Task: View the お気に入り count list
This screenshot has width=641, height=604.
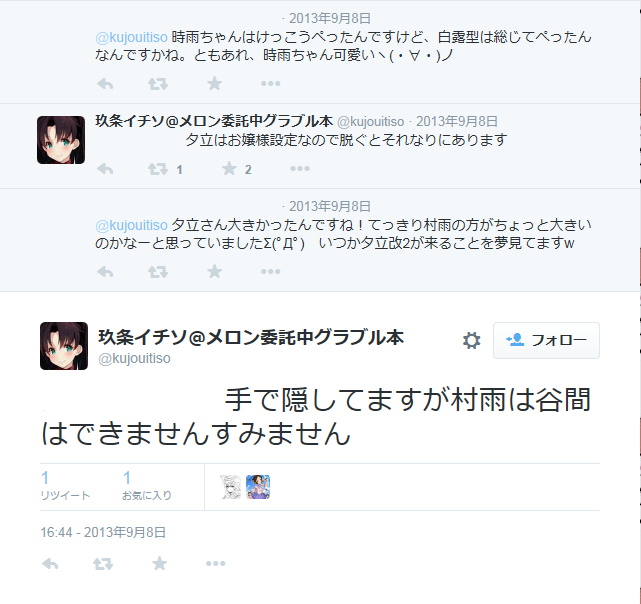Action: tap(146, 486)
